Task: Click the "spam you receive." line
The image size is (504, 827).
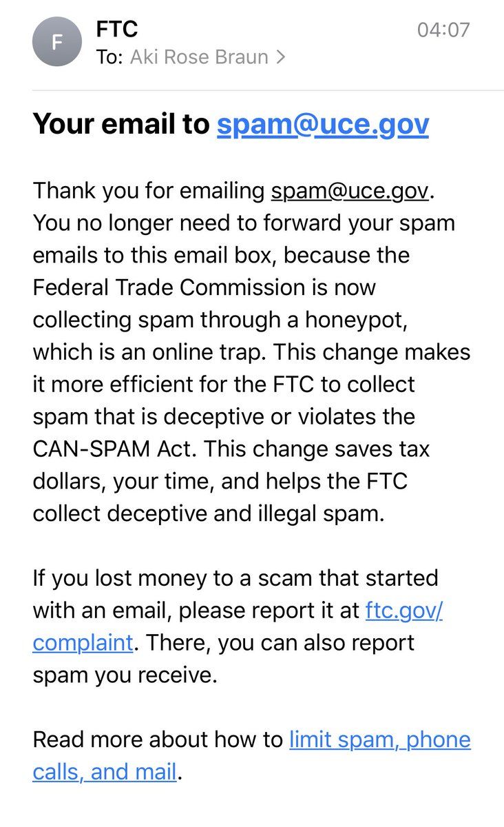Action: coord(125,675)
